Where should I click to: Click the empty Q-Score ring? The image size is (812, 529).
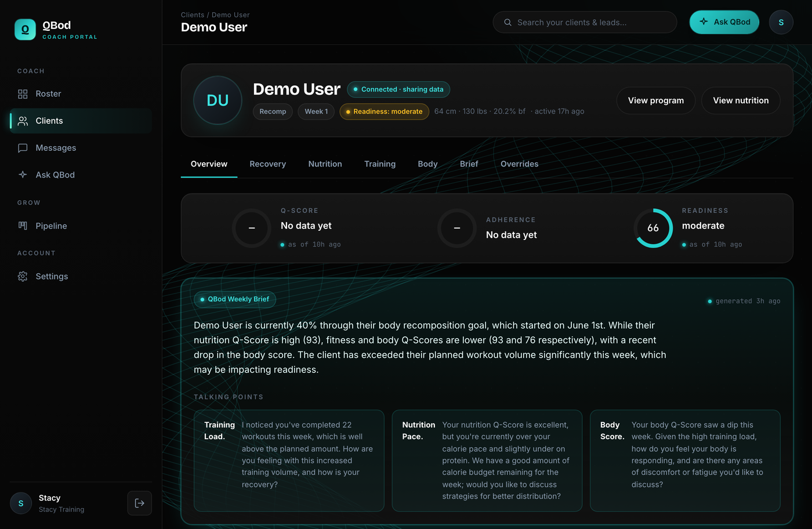point(252,228)
